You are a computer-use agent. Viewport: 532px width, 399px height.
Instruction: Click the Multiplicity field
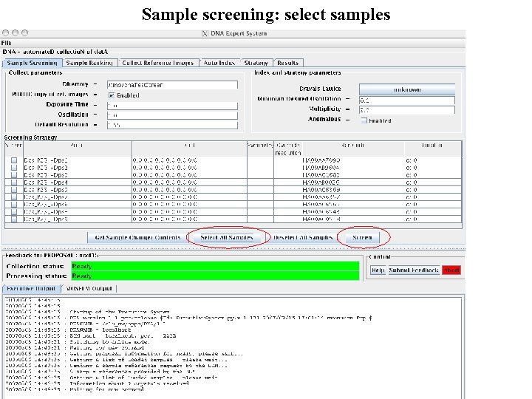pyautogui.click(x=407, y=110)
